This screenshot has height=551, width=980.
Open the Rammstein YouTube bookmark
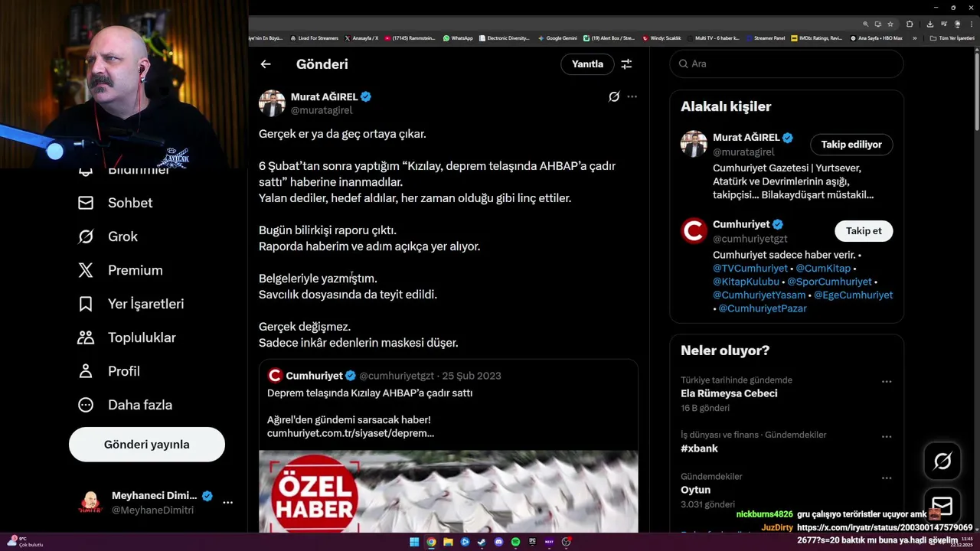tap(410, 38)
